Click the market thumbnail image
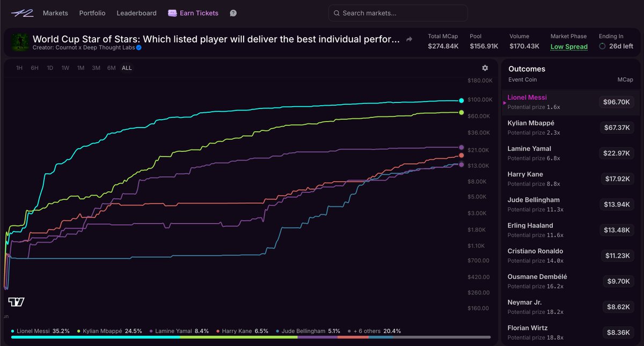The height and width of the screenshot is (346, 644). [x=18, y=43]
